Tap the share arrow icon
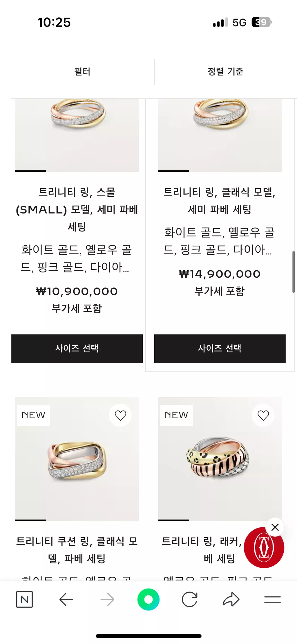The width and height of the screenshot is (297, 644). (231, 599)
